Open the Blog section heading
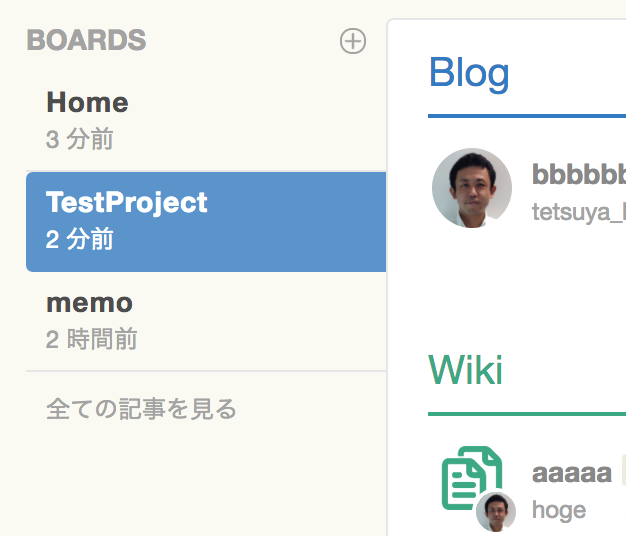The image size is (626, 536). point(469,73)
